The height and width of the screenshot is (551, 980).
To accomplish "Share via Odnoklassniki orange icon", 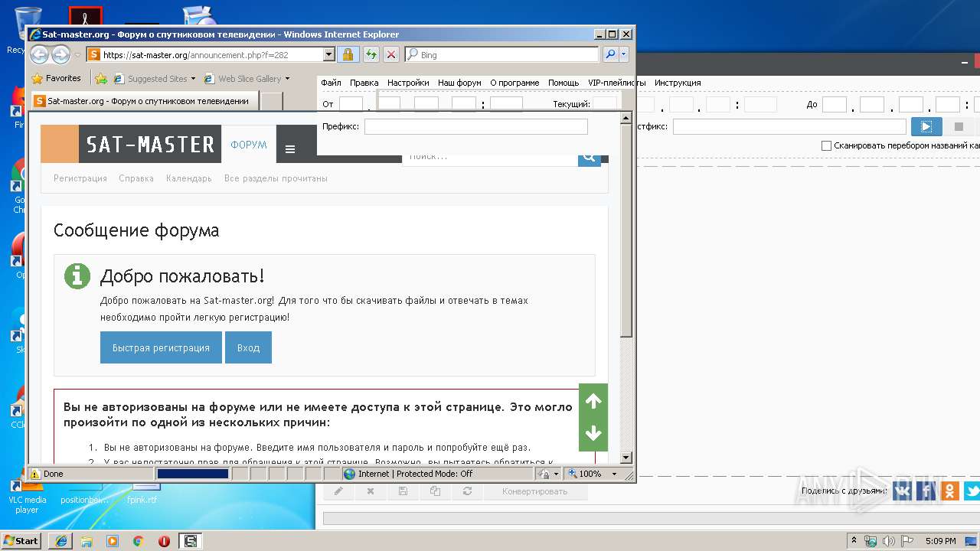I will click(x=950, y=491).
